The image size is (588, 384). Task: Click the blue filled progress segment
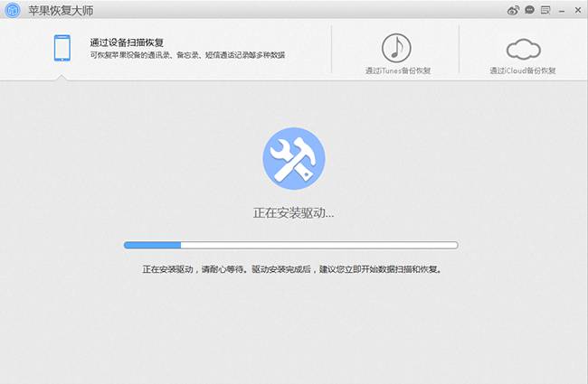[x=152, y=245]
